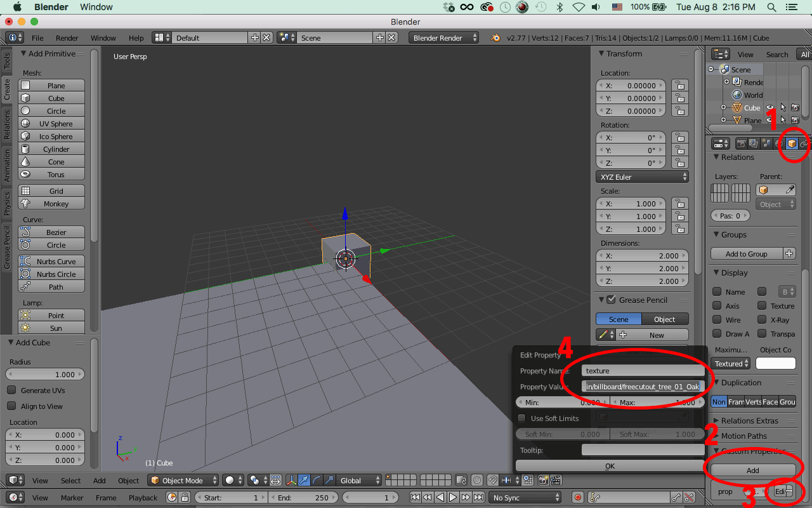Click the timeline End frame 250 field

click(x=304, y=498)
